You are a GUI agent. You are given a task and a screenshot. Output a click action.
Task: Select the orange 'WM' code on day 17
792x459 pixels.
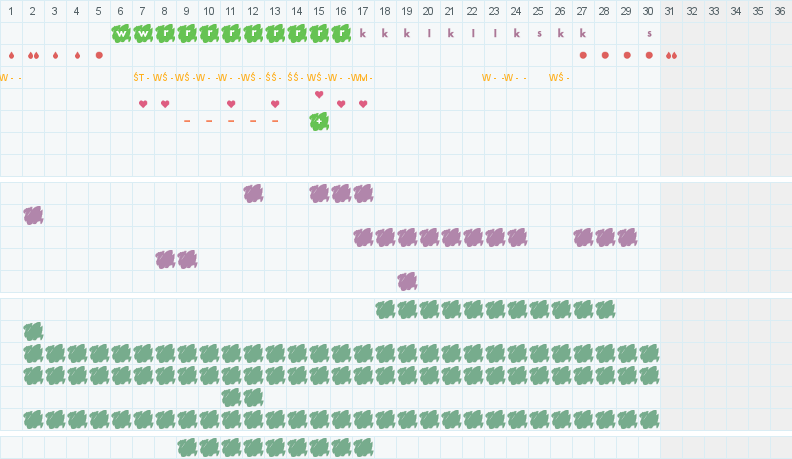coord(361,77)
